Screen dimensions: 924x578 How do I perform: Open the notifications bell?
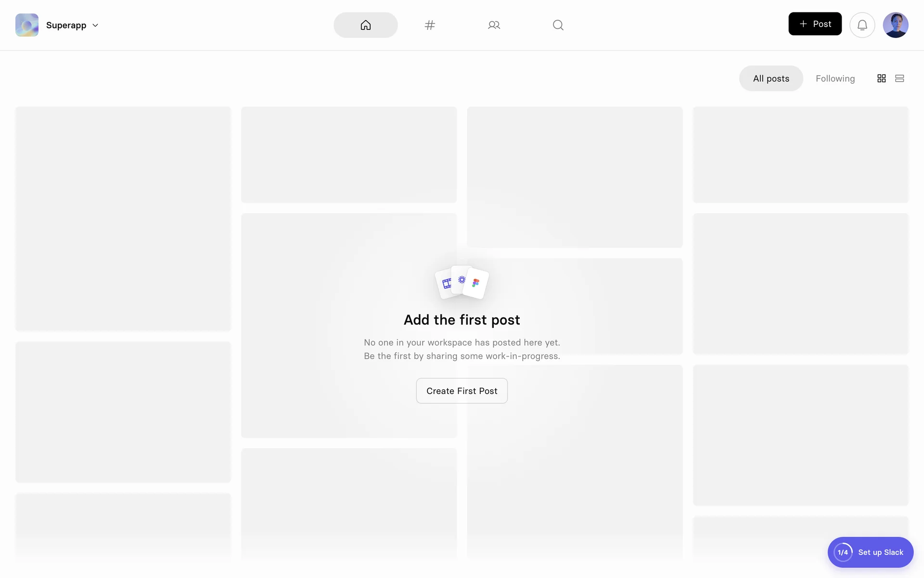(x=862, y=25)
